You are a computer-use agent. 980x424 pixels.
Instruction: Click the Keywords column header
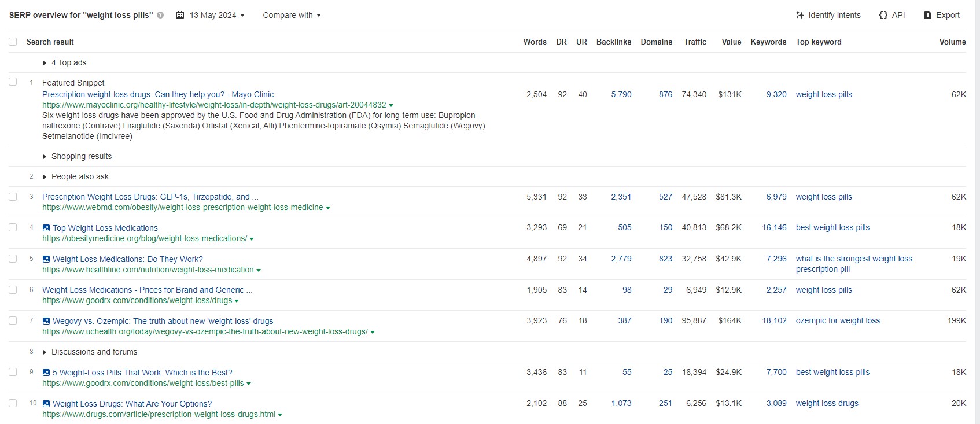coord(768,42)
